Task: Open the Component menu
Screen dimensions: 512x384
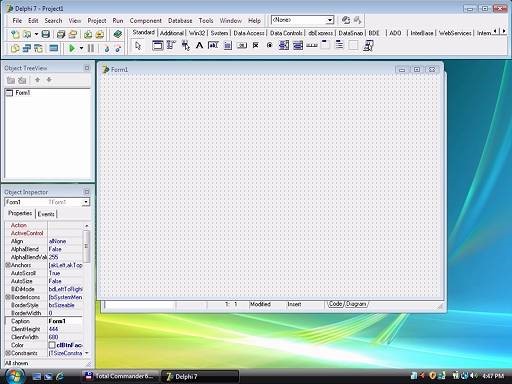Action: point(146,21)
